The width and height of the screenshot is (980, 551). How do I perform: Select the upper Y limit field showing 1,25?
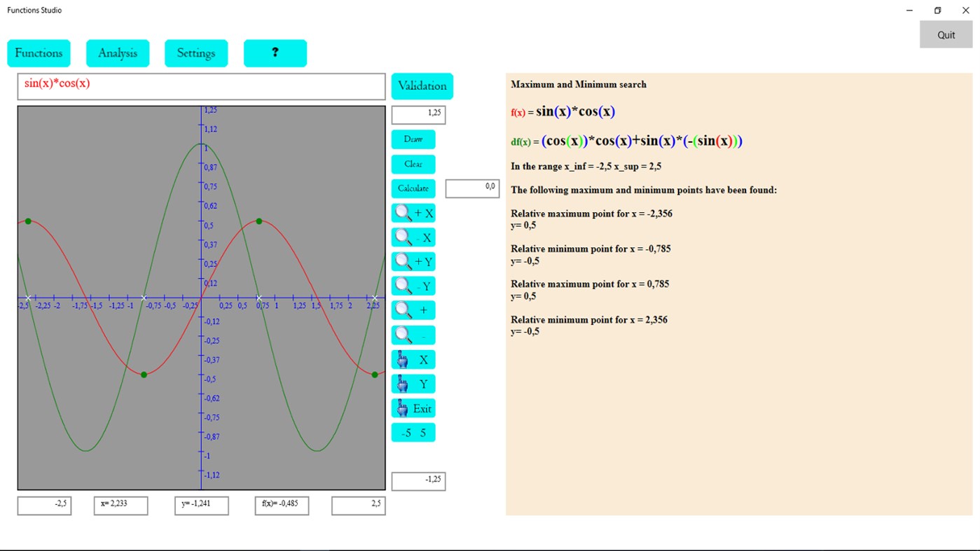tap(418, 114)
